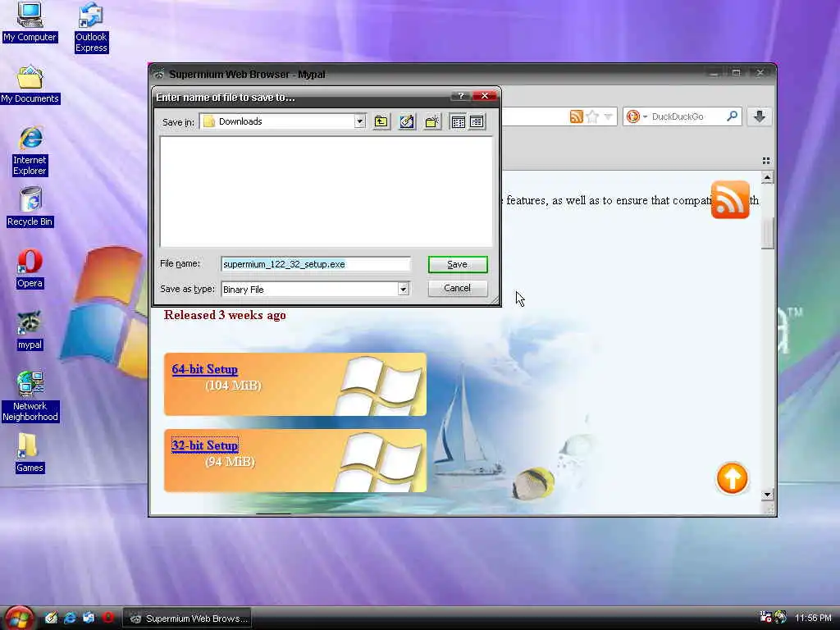Click the vertical scrollbar thumb of the page
This screenshot has height=630, width=840.
pos(767,234)
